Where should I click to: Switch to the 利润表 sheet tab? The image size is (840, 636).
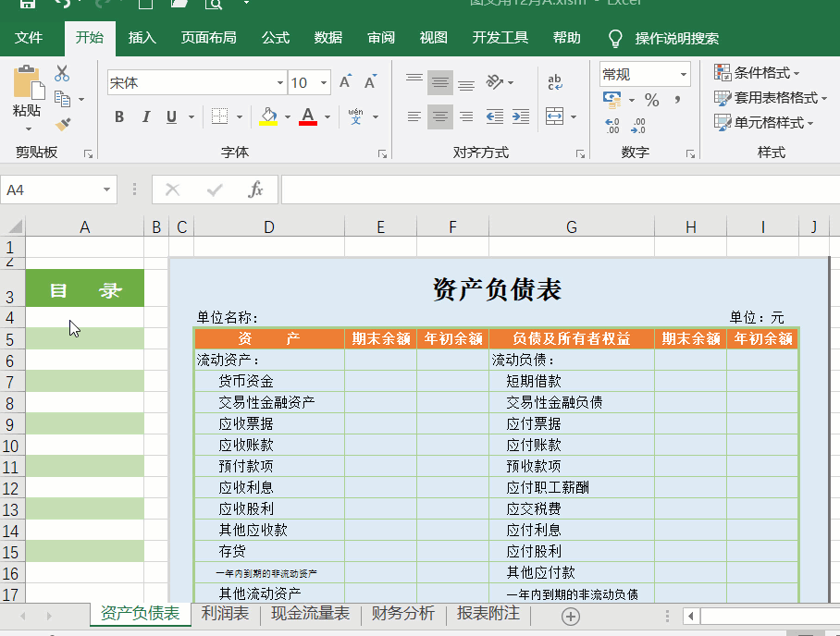click(x=225, y=614)
